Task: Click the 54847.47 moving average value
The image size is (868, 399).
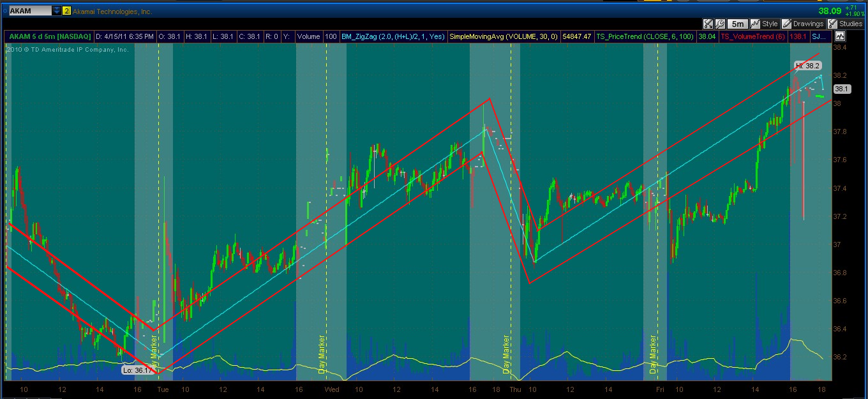Action: 576,37
